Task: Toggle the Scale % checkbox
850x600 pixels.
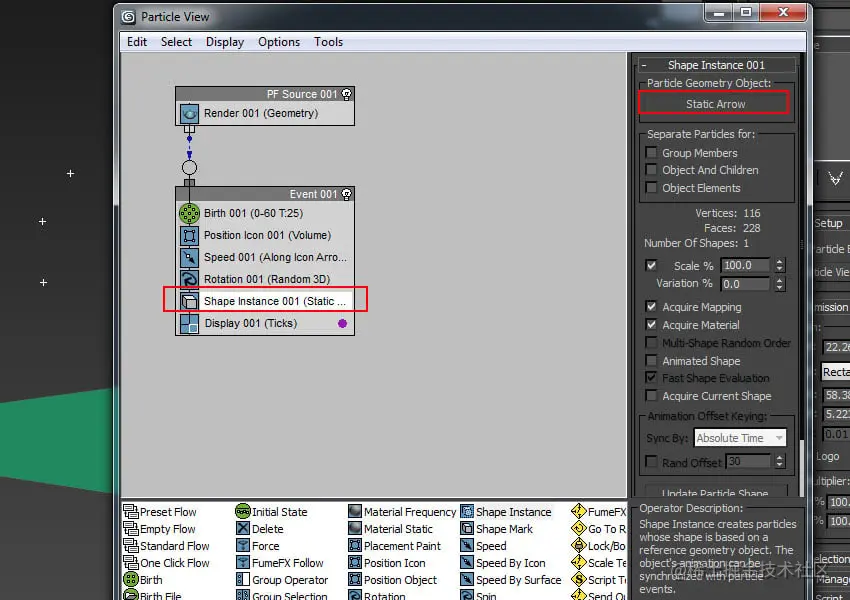Action: tap(652, 266)
